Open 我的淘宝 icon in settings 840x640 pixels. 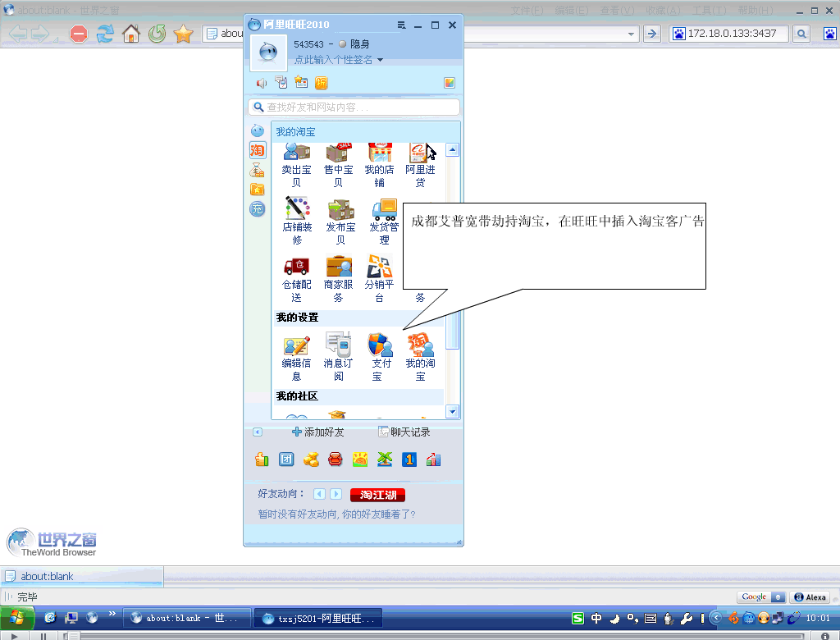[x=420, y=357]
